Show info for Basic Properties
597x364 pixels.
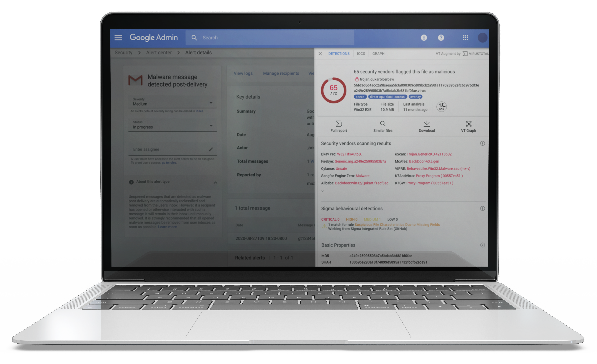pos(482,245)
